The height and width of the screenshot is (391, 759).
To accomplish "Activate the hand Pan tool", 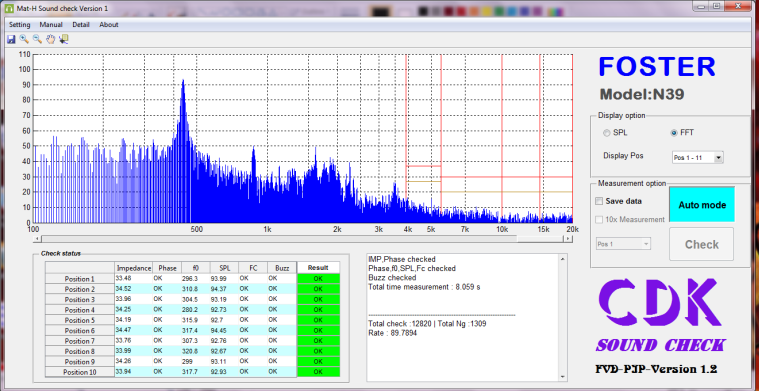I will click(x=50, y=39).
